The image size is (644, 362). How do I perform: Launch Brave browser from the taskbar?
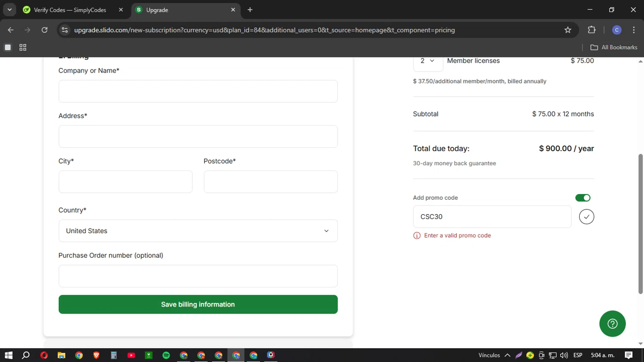[x=96, y=355]
